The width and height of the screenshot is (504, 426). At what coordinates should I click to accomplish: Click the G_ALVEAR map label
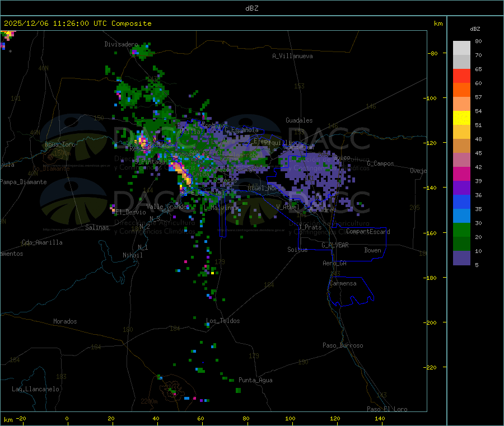(x=335, y=245)
